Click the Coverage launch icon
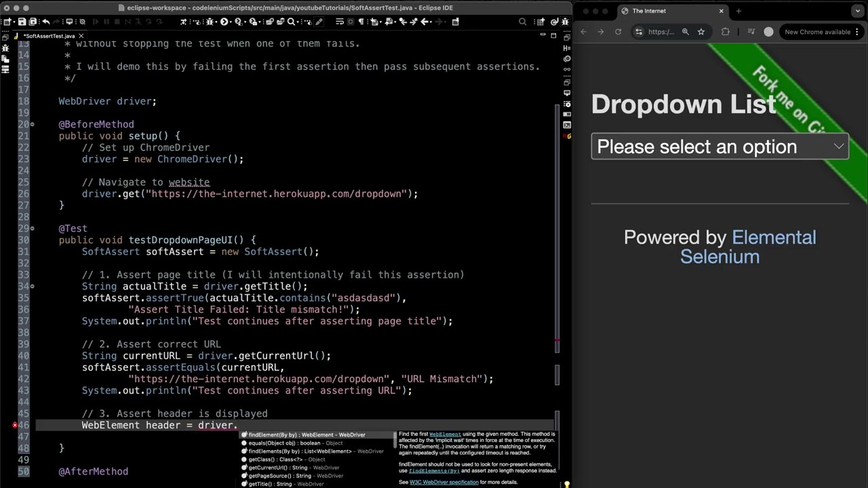The height and width of the screenshot is (488, 868). click(239, 22)
